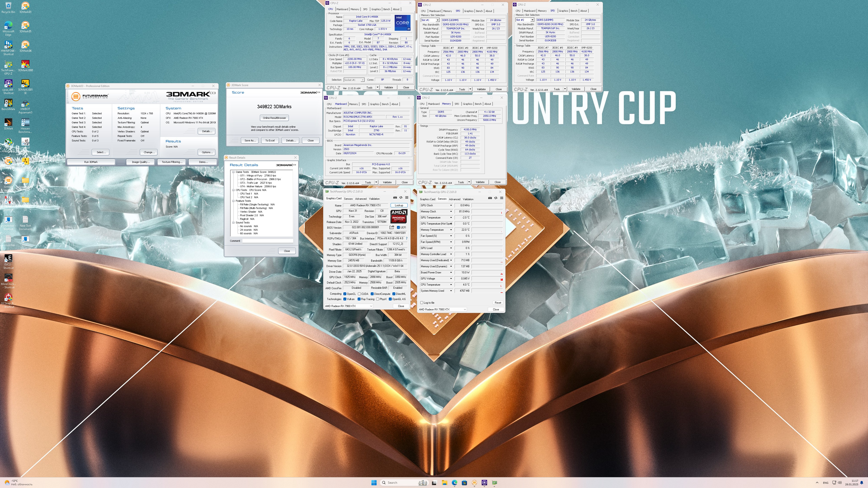The height and width of the screenshot is (488, 868).
Task: Toggle the UEFI checkbox in GPU-Z
Action: coord(398,227)
